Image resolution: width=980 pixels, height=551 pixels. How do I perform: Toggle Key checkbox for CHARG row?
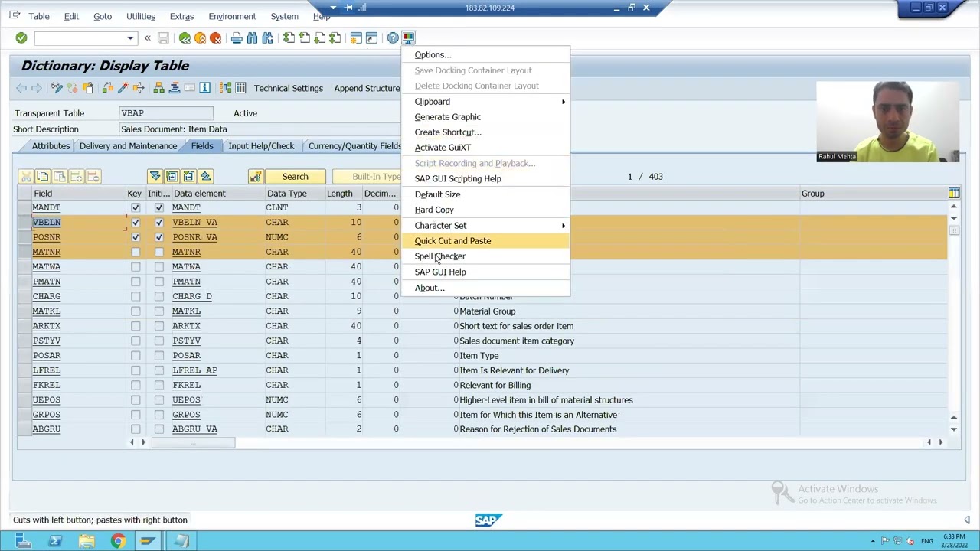(x=136, y=296)
